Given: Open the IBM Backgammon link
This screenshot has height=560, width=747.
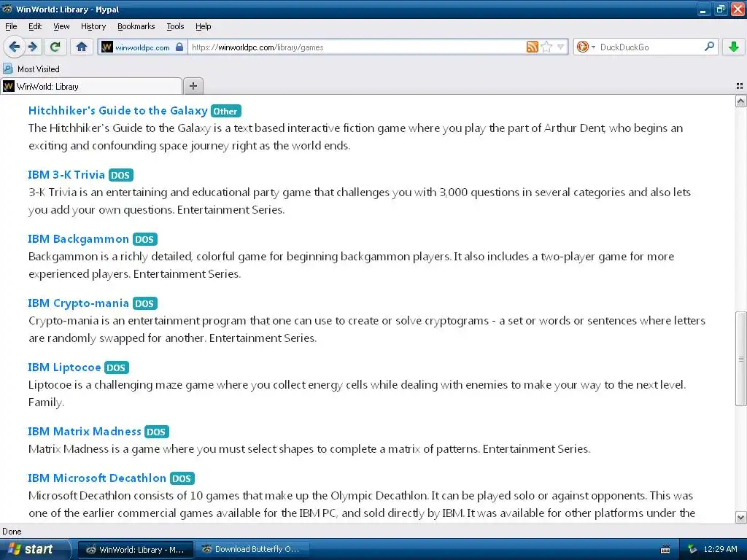Looking at the screenshot, I should coord(78,239).
